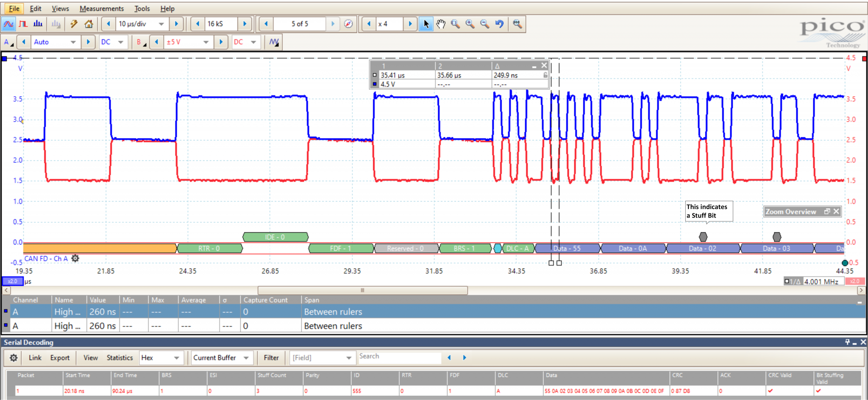The image size is (868, 400).
Task: Open the Measurements menu
Action: [x=102, y=8]
